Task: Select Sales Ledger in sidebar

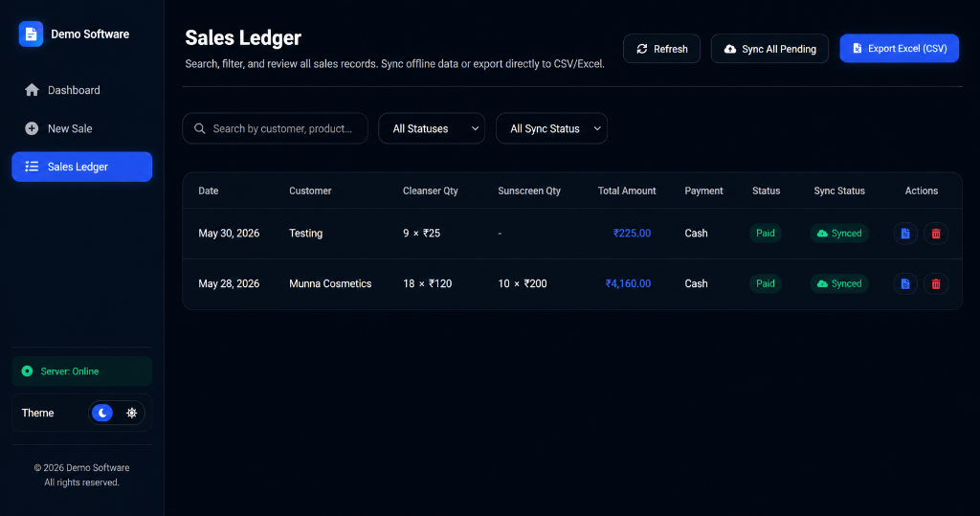Action: (x=82, y=167)
